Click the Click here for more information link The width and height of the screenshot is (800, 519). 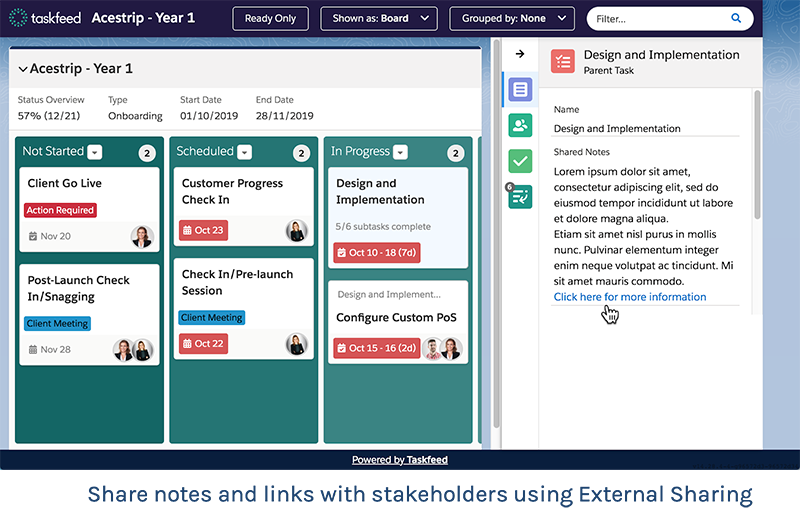tap(630, 297)
